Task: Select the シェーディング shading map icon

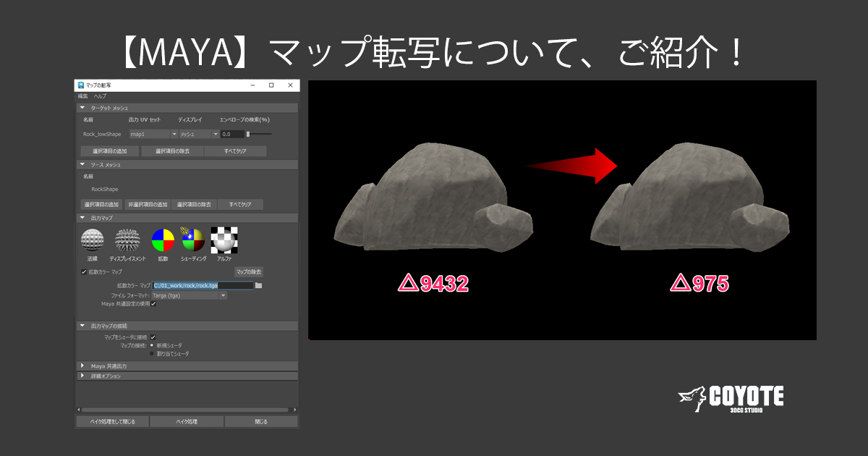Action: (x=193, y=240)
